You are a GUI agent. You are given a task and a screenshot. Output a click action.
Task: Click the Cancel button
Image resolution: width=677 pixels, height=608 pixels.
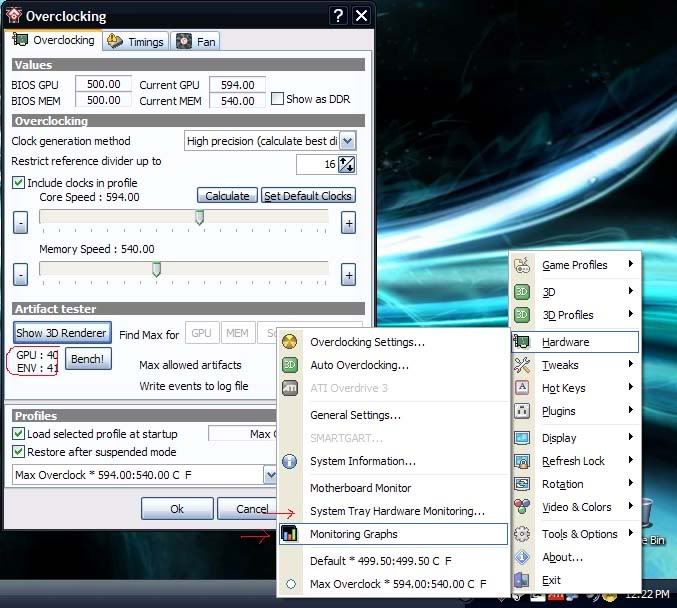coord(247,509)
